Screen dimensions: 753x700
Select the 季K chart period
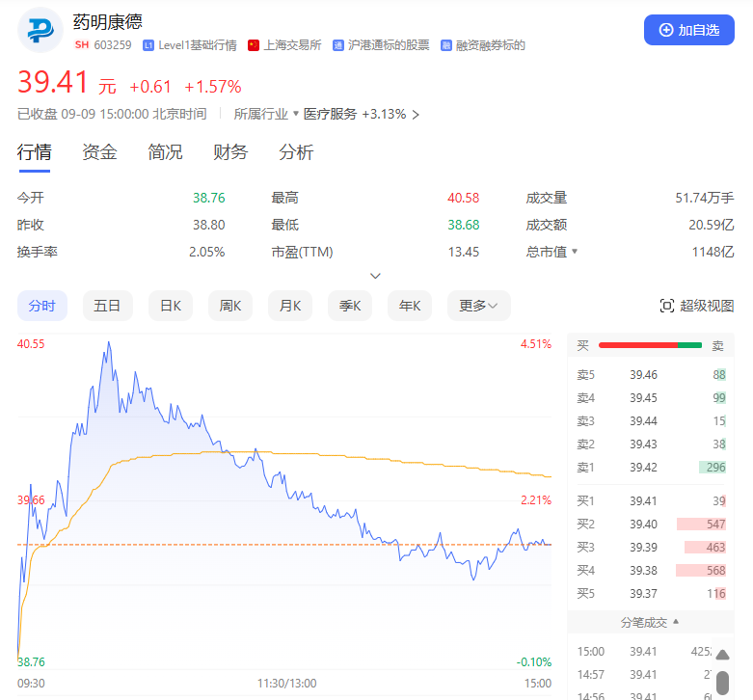350,306
